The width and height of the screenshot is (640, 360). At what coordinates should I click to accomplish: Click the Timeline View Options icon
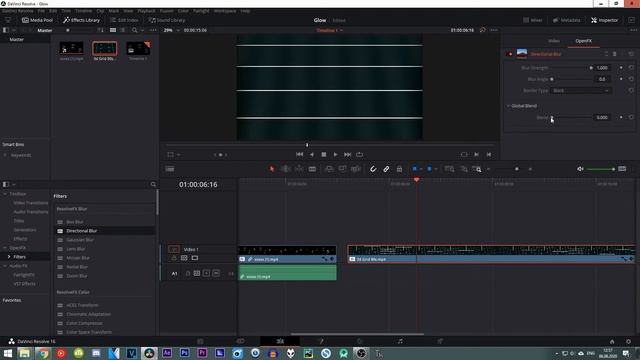(x=170, y=169)
